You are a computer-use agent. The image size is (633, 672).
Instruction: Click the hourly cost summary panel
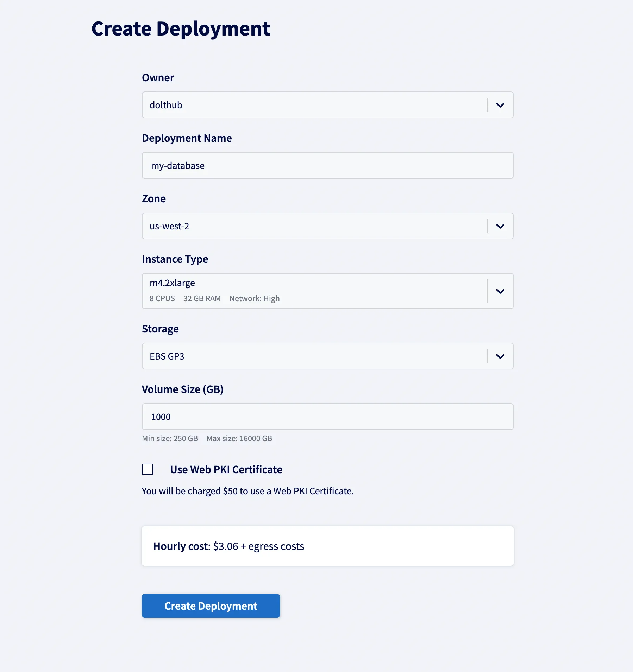click(327, 546)
